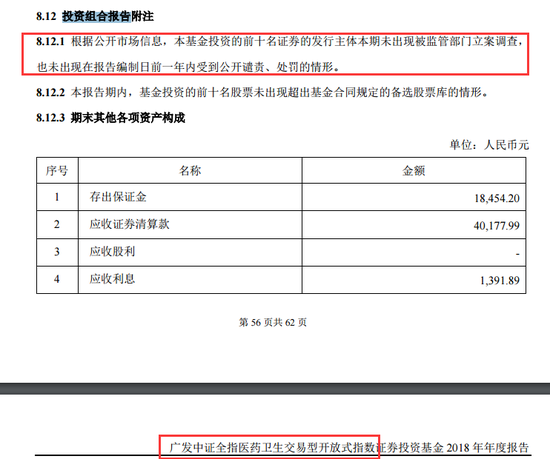550x459 pixels.
Task: Click the row number '3' cell
Action: pyautogui.click(x=57, y=252)
